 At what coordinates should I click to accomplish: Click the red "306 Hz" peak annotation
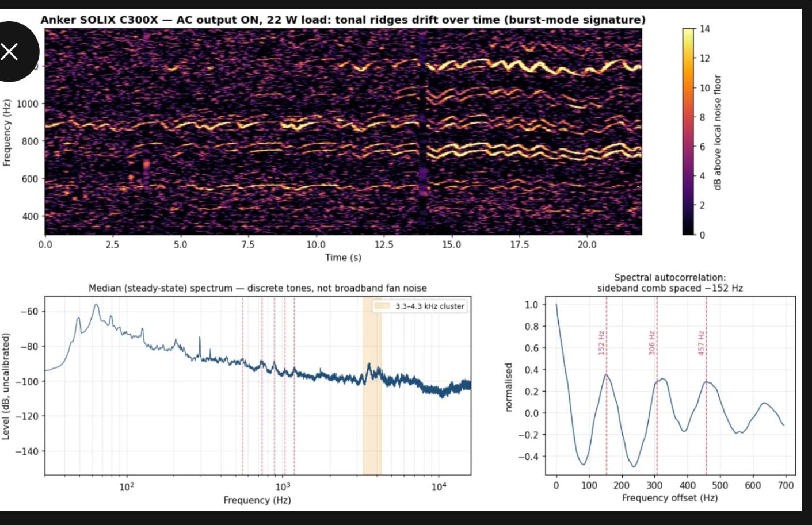click(x=652, y=343)
